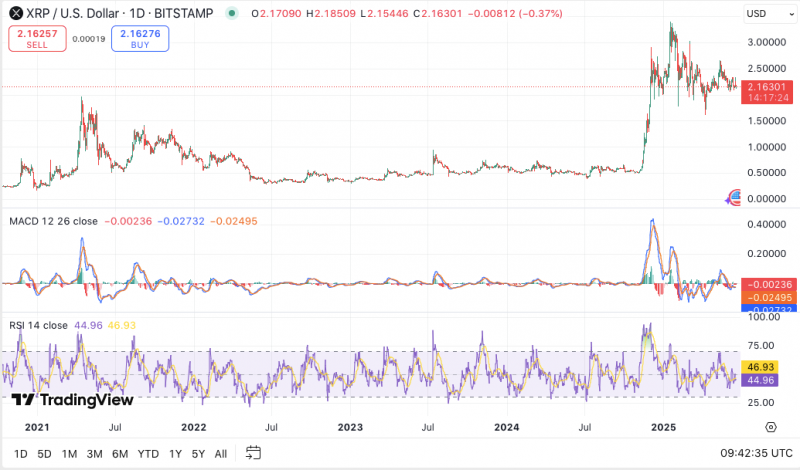Image resolution: width=800 pixels, height=470 pixels.
Task: Select YTD time range
Action: coord(148,454)
